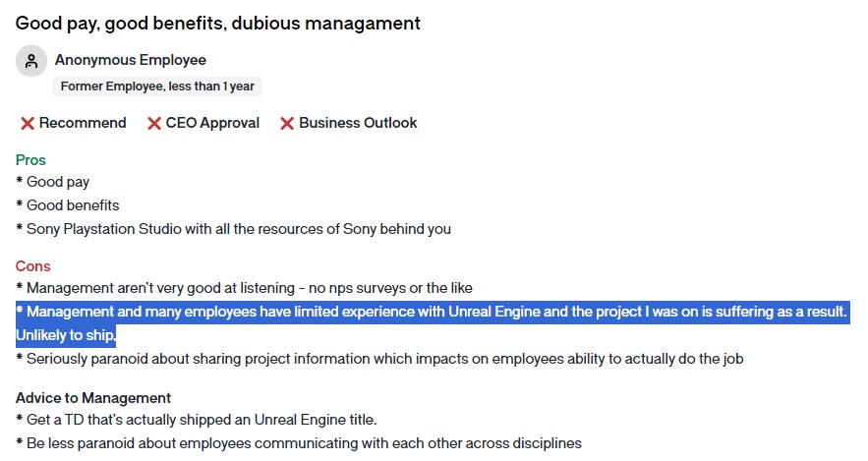
Task: Click the 'Good pay' pros bullet
Action: [52, 182]
